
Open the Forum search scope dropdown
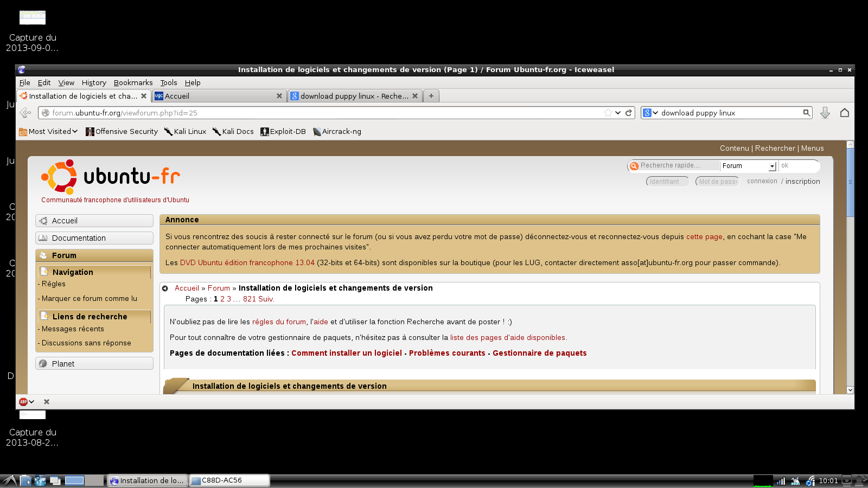click(x=749, y=166)
